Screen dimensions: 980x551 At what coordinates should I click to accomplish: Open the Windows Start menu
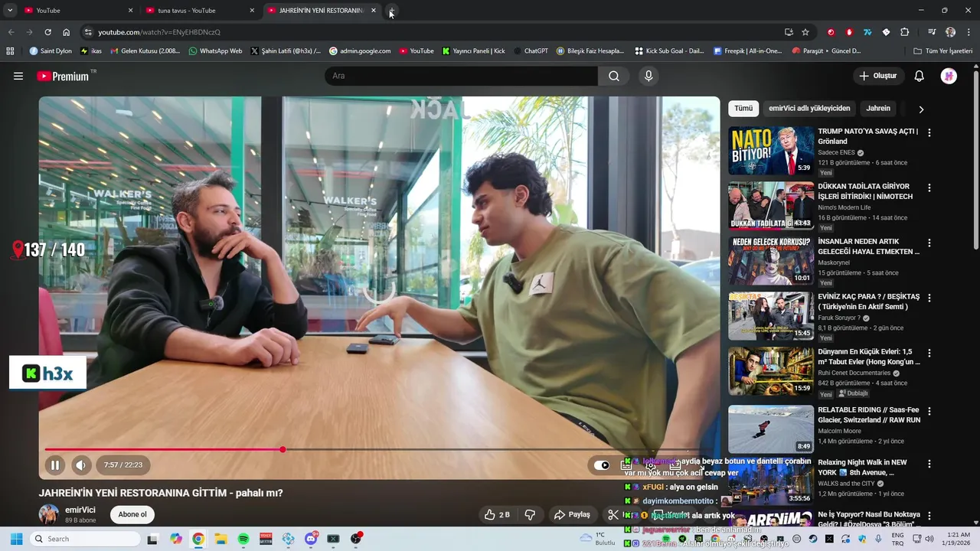[16, 539]
